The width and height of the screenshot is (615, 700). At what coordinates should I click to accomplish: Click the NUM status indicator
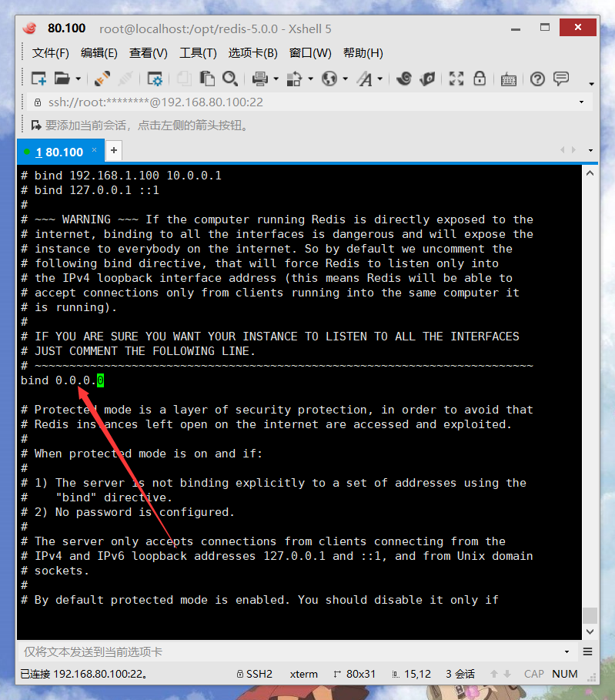click(564, 674)
